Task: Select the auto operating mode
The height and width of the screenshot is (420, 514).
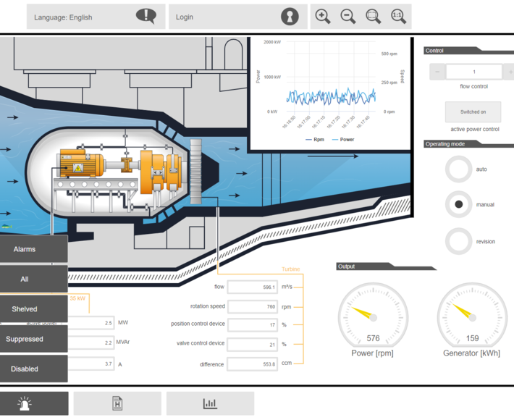Action: [458, 169]
